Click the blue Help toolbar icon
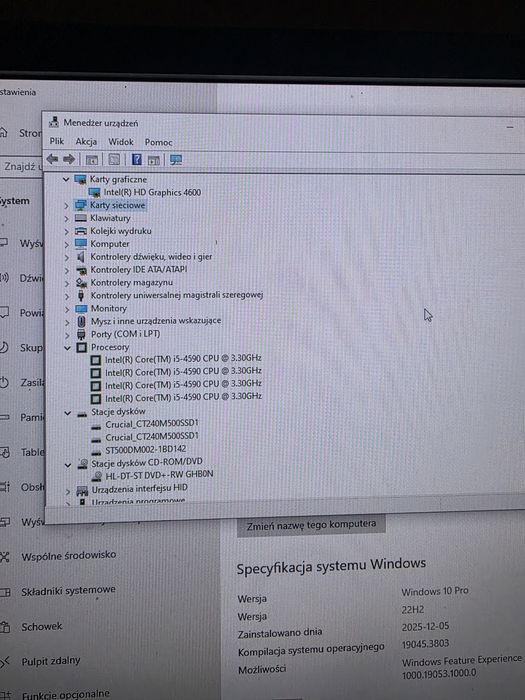The image size is (525, 700). pos(137,159)
